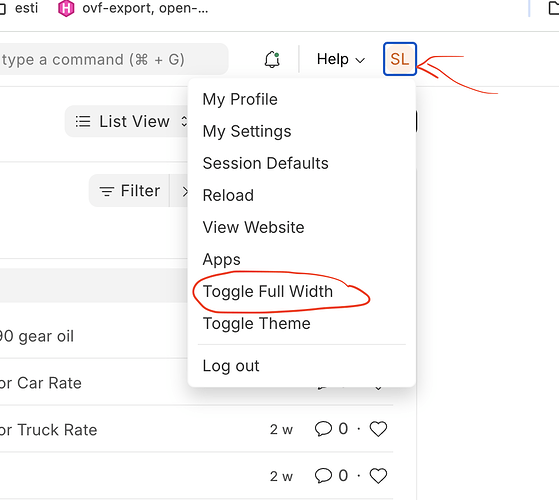This screenshot has height=500, width=559.
Task: Open comments on the Truck Rate row
Action: click(323, 429)
